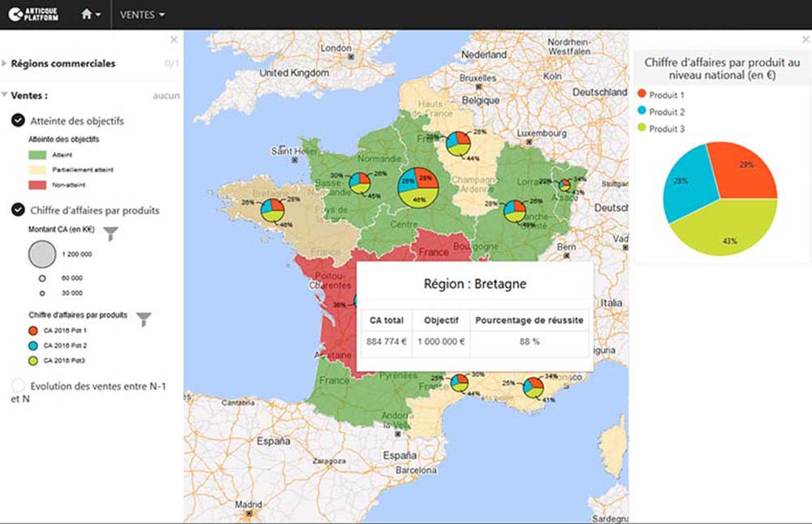Uncheck the Atteinte des objectifs layer
The width and height of the screenshot is (812, 524).
[x=18, y=120]
